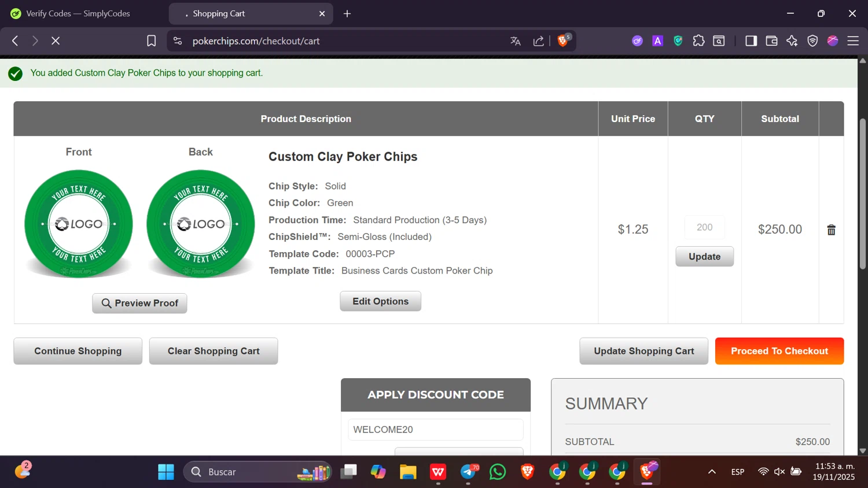The image size is (868, 488).
Task: View the Front chip design thumbnail
Action: tap(79, 224)
